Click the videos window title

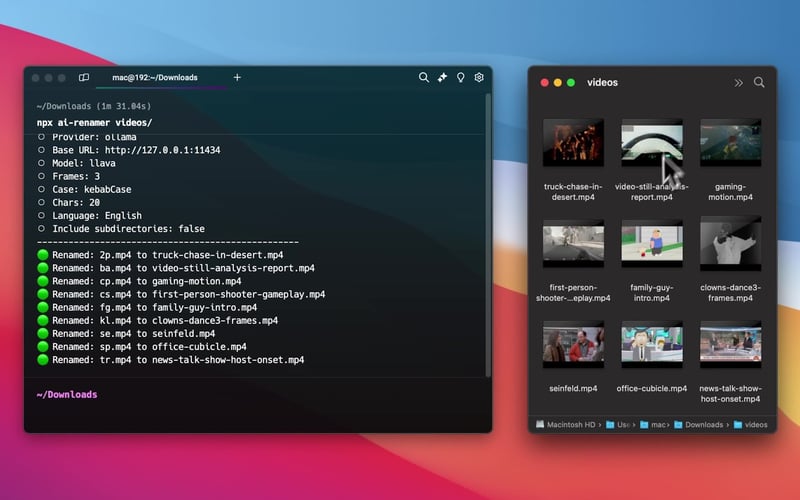pos(603,83)
